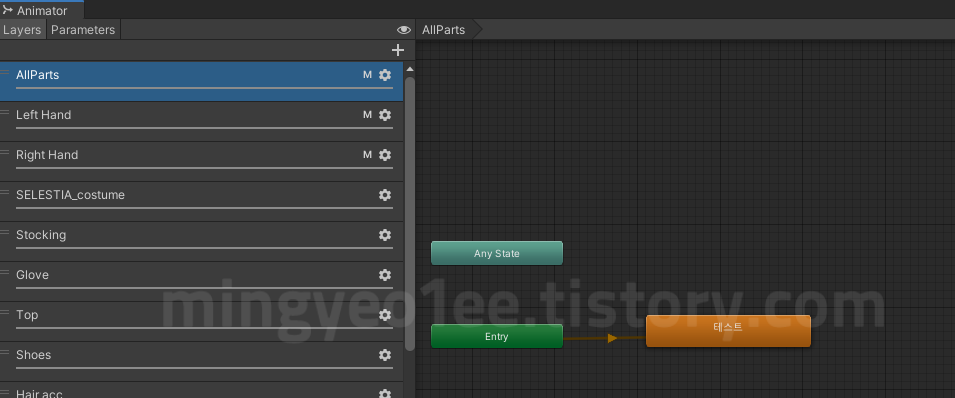Select the AllParts layer row
Viewport: 955px width, 398px height.
[201, 82]
